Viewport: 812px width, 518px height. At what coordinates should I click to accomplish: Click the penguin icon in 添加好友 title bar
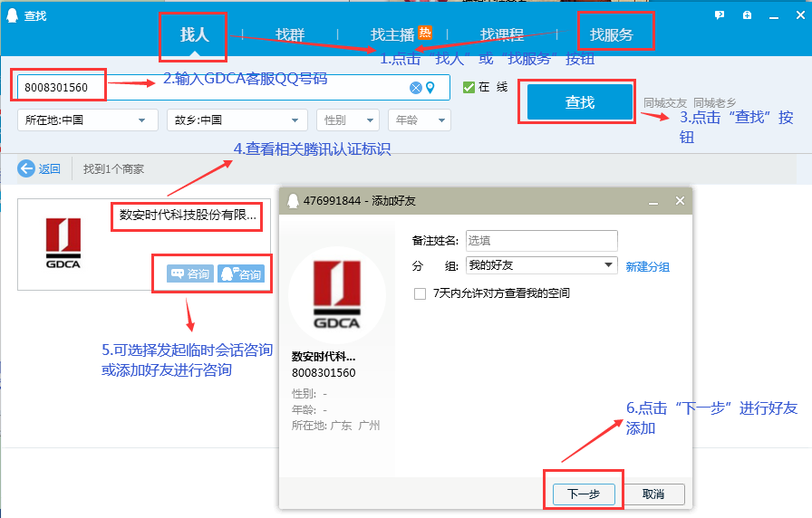[x=293, y=201]
